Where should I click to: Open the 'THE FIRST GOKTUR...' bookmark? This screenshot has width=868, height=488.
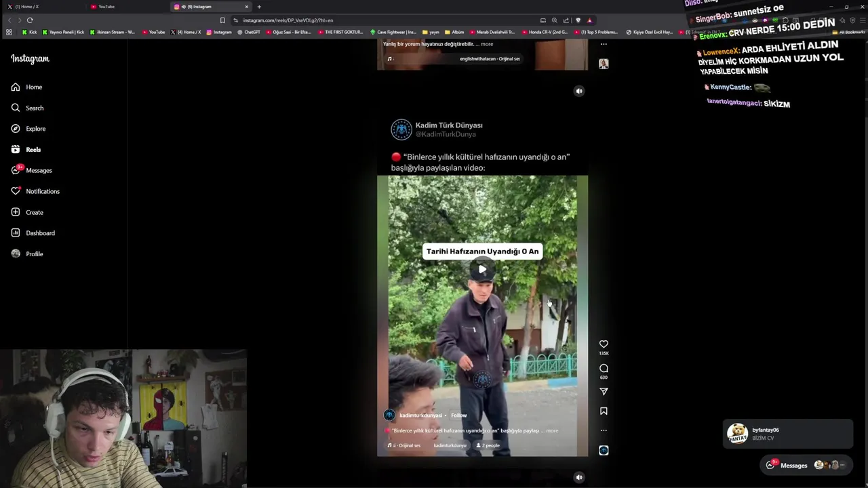tap(340, 32)
